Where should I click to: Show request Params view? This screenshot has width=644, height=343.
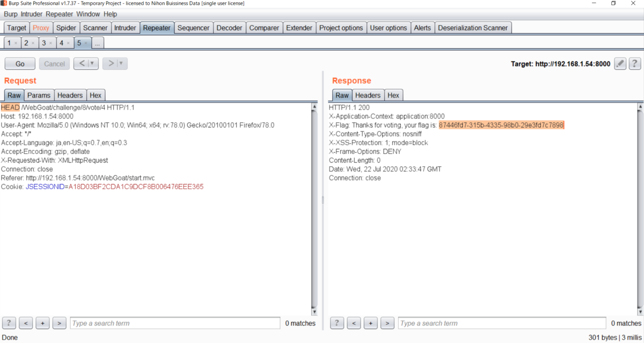(x=39, y=95)
